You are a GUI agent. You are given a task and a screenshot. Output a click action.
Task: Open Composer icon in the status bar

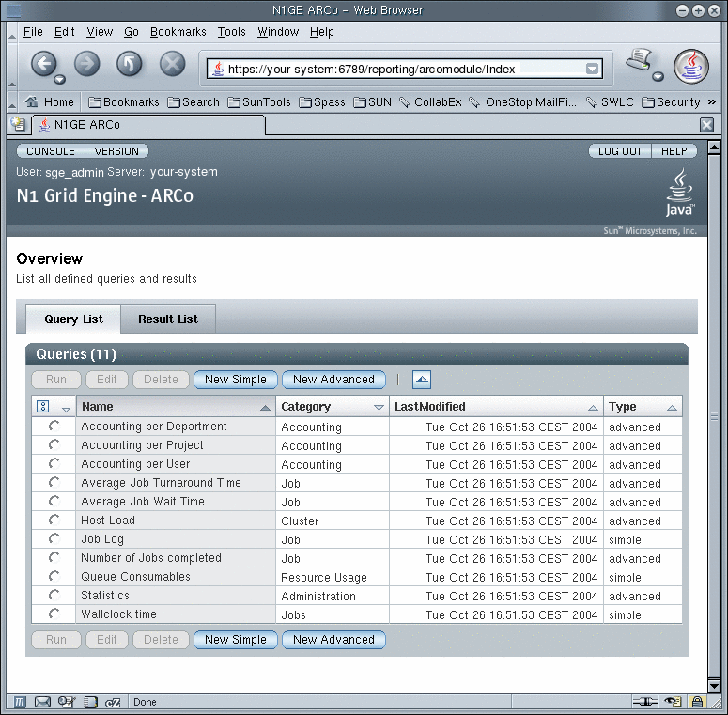[x=67, y=702]
